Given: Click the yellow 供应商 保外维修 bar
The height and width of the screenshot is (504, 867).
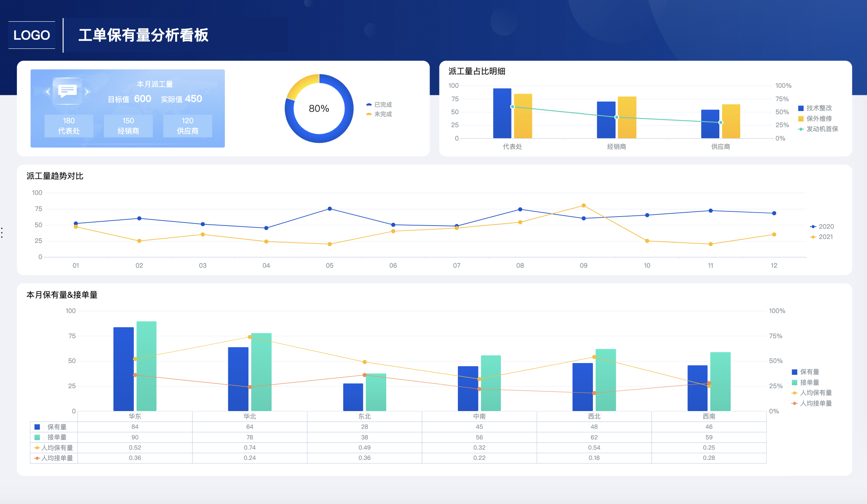Looking at the screenshot, I should (x=731, y=121).
